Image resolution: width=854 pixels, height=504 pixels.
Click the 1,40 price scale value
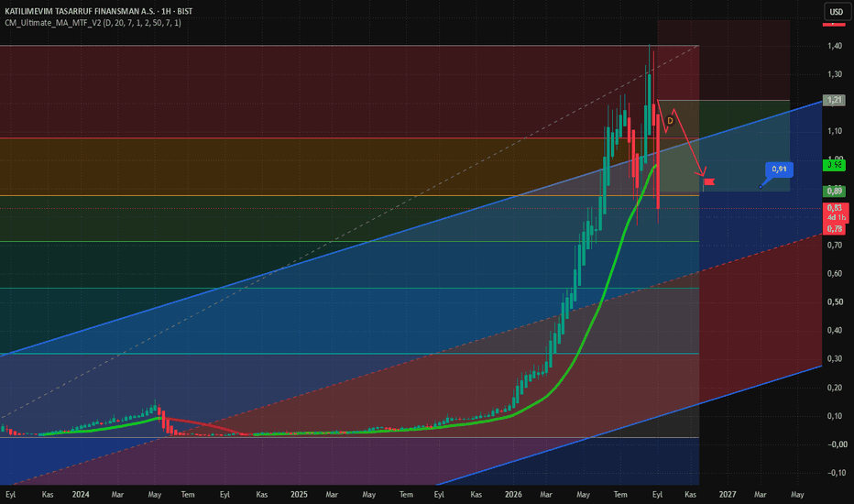835,46
